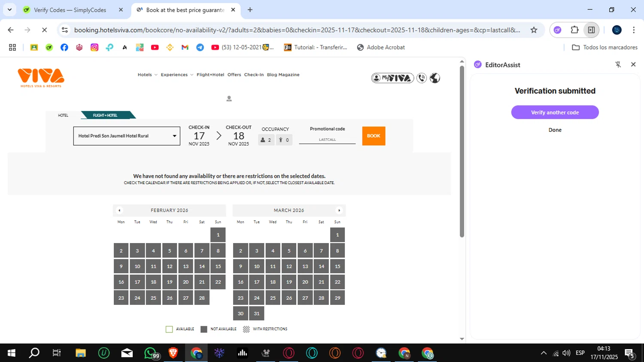Open the tab search dropdown arrow
Viewport: 644px width, 362px height.
pos(9,9)
